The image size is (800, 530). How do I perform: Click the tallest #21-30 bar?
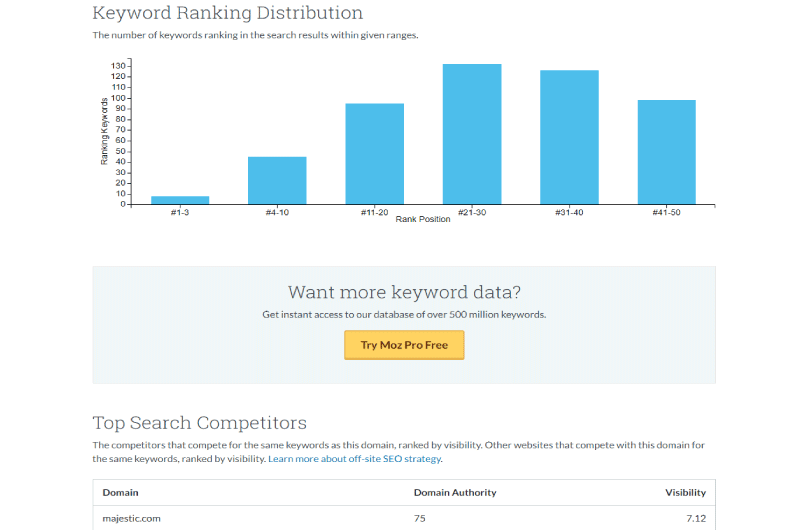(x=472, y=134)
